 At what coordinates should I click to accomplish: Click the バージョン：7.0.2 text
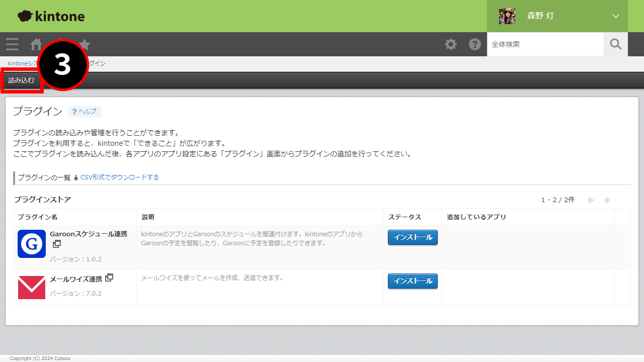[x=75, y=294]
